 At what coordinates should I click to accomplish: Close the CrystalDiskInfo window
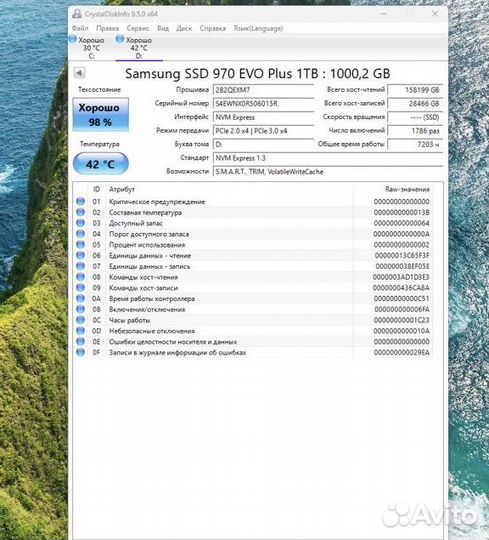pyautogui.click(x=435, y=14)
